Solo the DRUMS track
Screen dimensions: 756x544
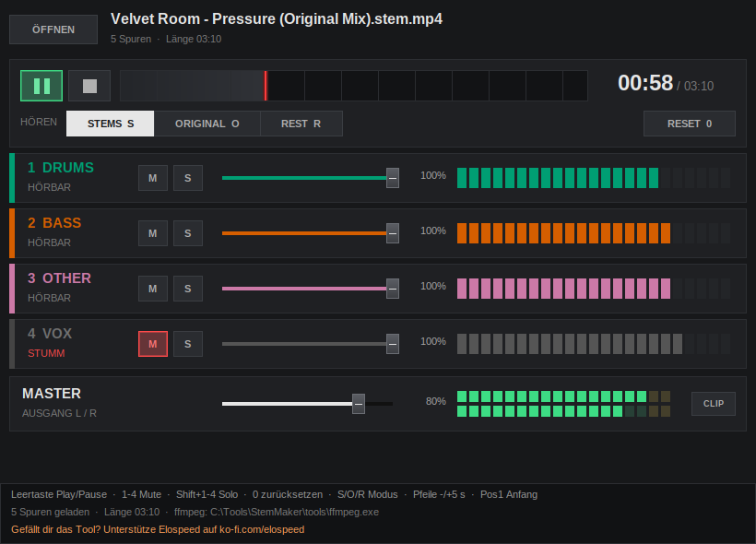tap(188, 178)
